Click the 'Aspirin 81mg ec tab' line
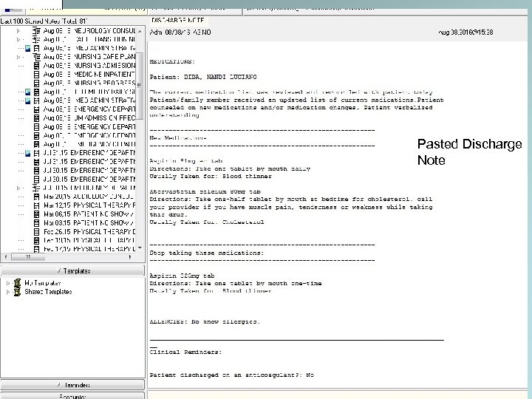 186,161
